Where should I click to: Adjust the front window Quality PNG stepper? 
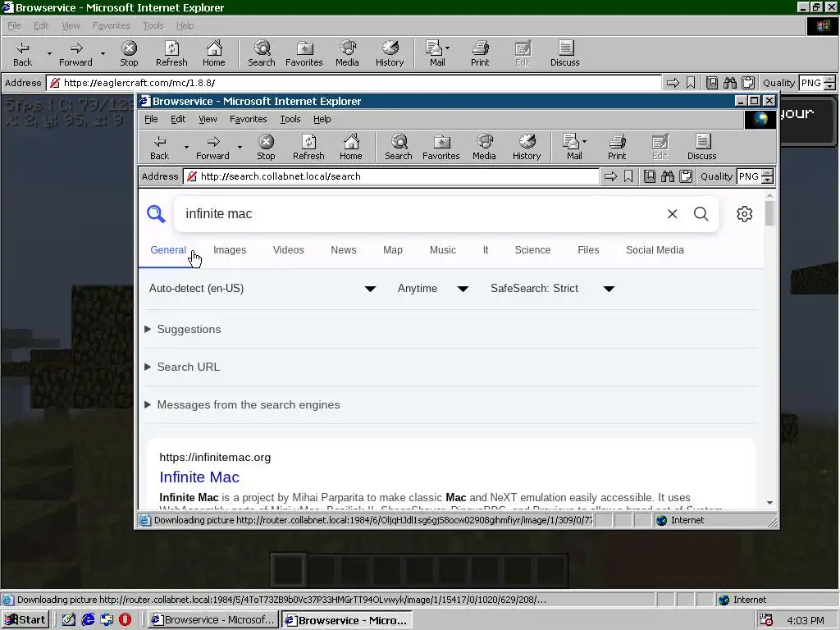[x=768, y=176]
